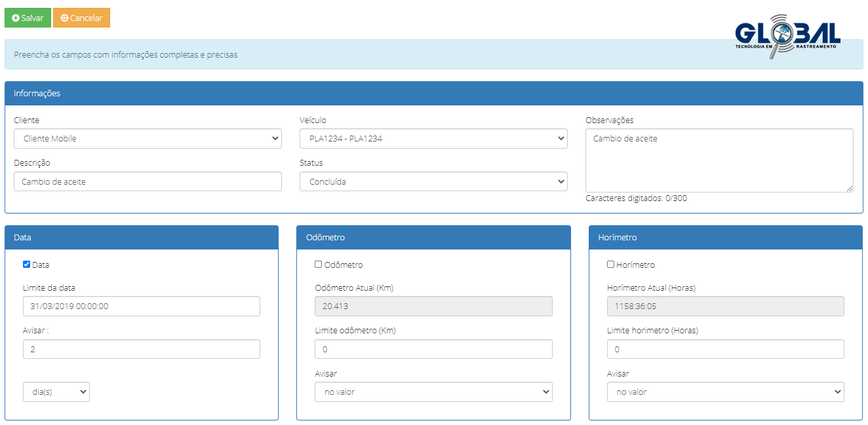Click the Limite da data field
This screenshot has height=425, width=868.
point(141,306)
